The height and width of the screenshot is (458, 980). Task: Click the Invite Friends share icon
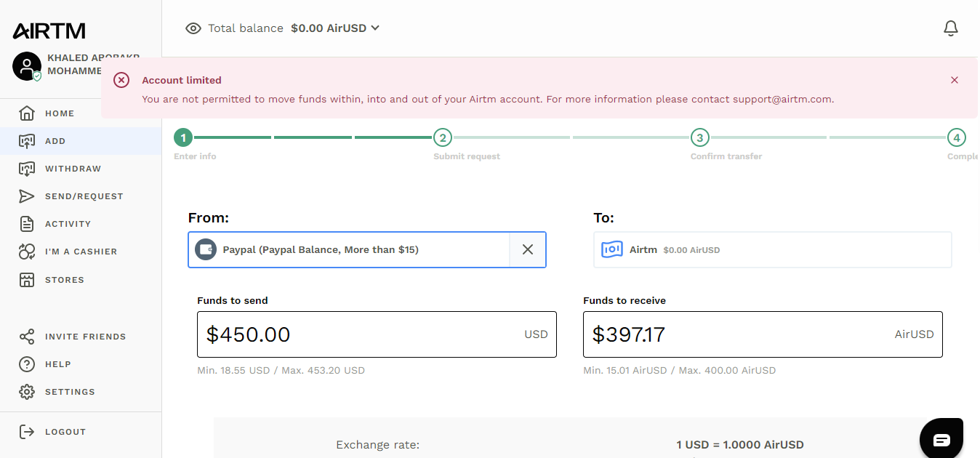click(x=27, y=337)
